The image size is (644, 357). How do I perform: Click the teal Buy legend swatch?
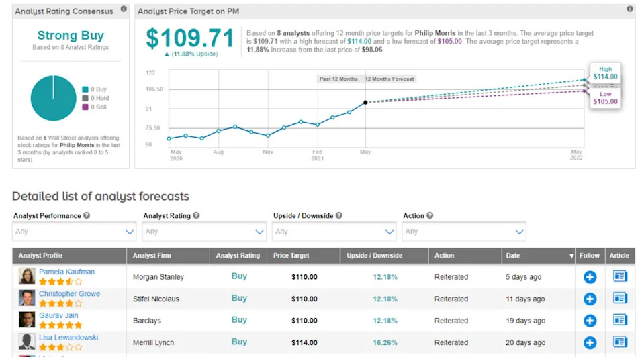(85, 89)
